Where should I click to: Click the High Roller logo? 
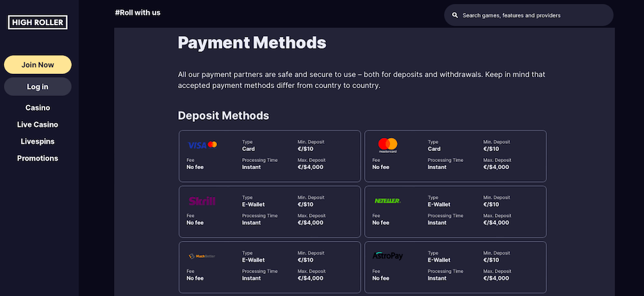coord(38,23)
